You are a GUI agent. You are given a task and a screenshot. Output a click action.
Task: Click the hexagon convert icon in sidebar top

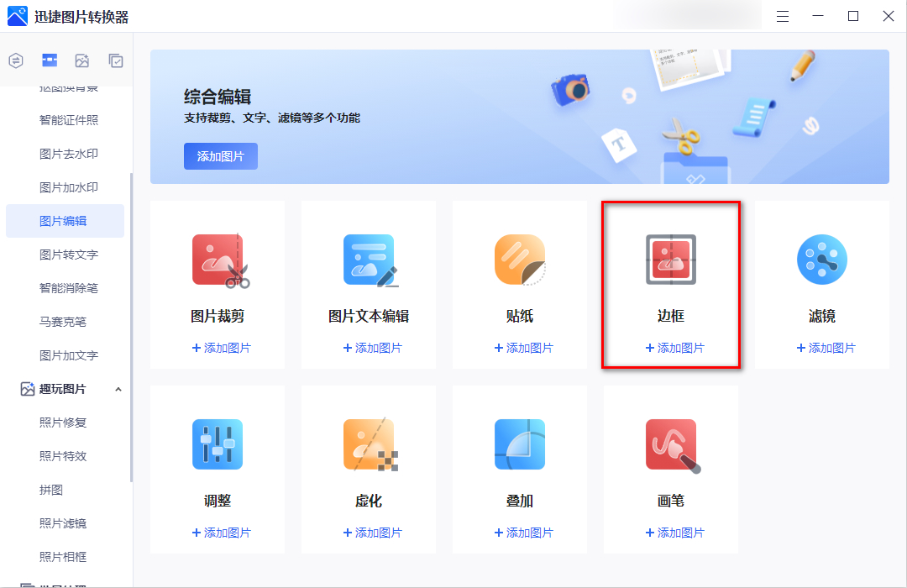tap(16, 60)
